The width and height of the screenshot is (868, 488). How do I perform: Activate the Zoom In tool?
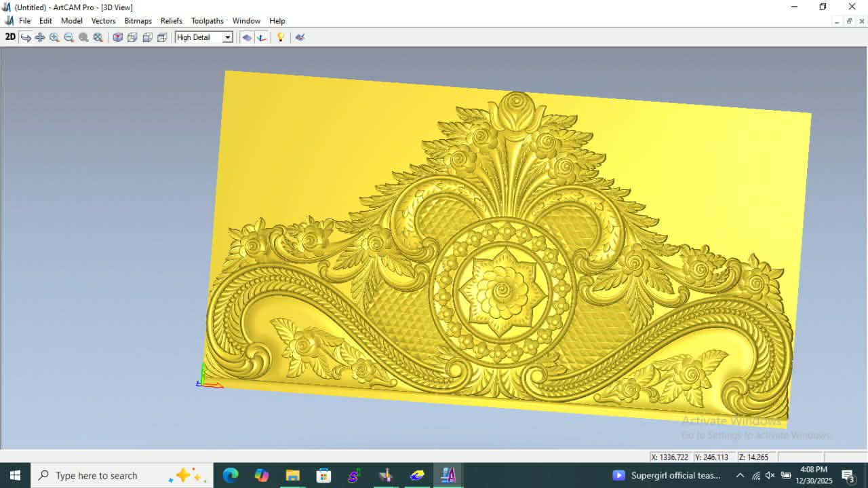pyautogui.click(x=54, y=37)
